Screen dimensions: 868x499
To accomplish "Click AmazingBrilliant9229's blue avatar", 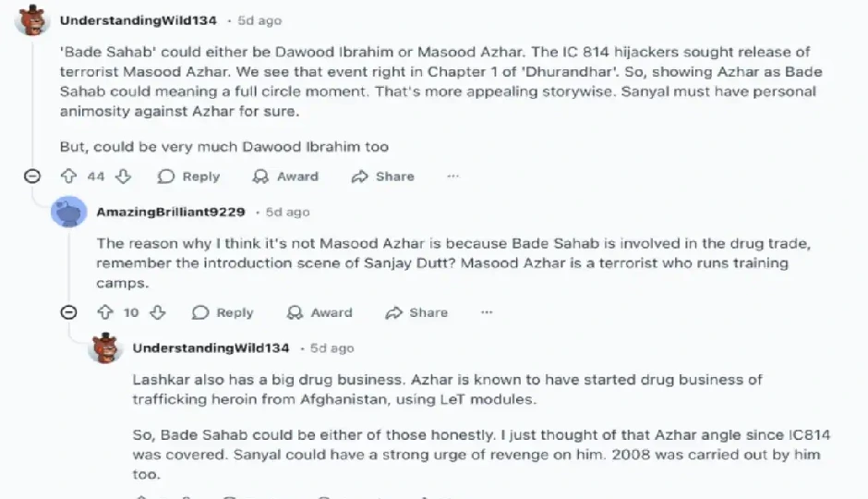I will tap(70, 213).
